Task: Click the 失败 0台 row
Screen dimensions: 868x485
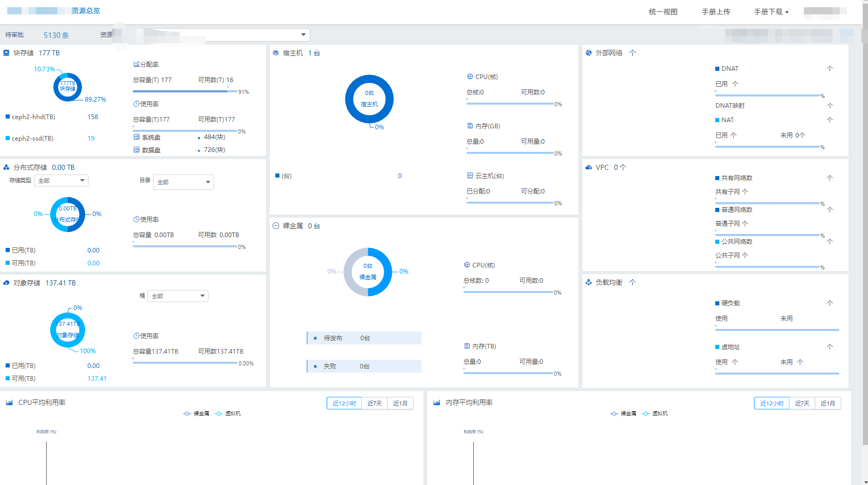Action: tap(364, 366)
